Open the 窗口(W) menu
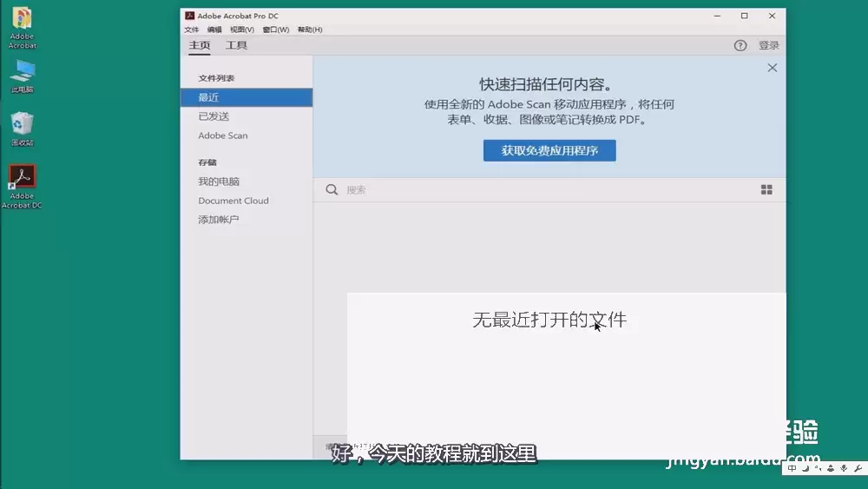Image resolution: width=868 pixels, height=489 pixels. pos(276,30)
